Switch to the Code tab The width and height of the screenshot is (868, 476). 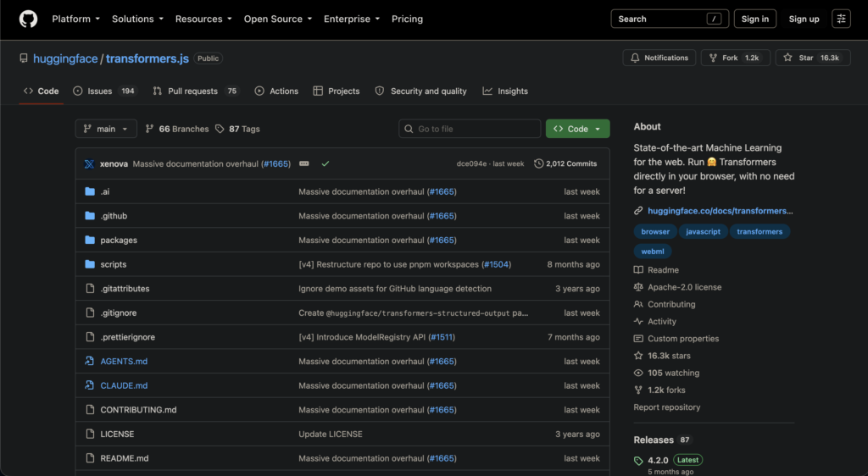(x=41, y=91)
